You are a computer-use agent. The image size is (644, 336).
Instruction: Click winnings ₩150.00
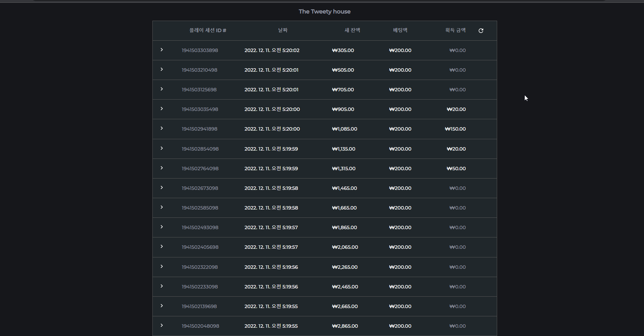click(x=455, y=129)
